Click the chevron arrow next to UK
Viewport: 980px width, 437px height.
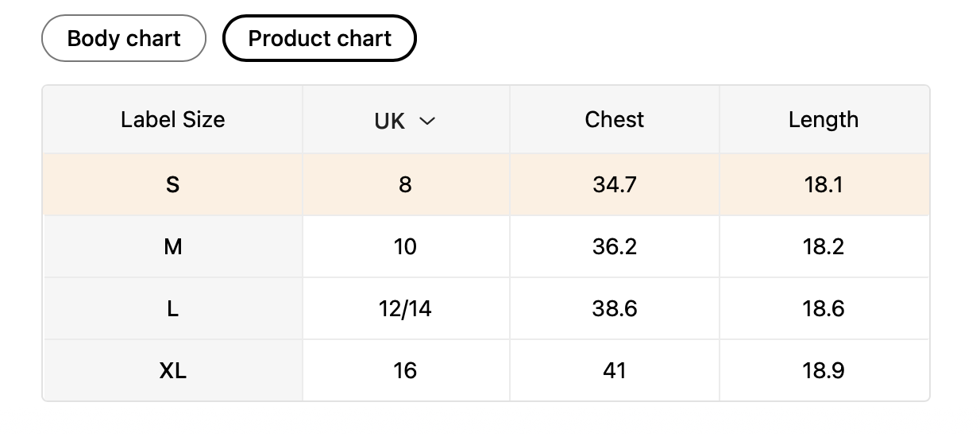coord(427,121)
